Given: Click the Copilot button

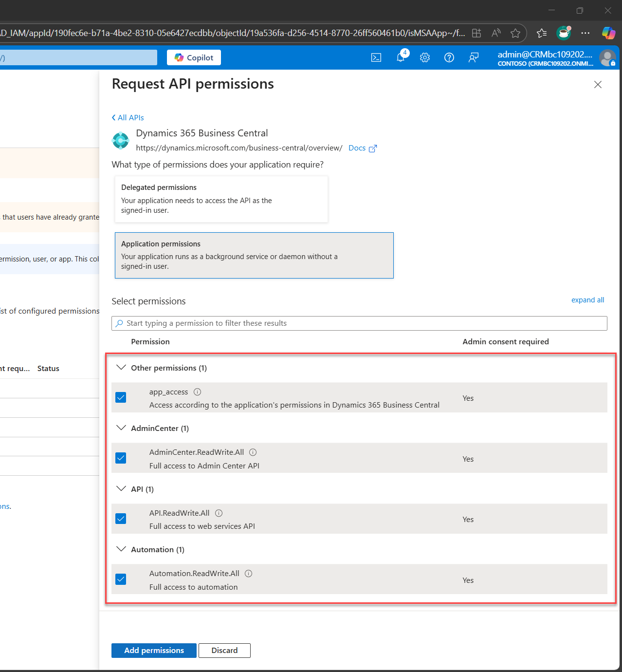Looking at the screenshot, I should (x=194, y=57).
